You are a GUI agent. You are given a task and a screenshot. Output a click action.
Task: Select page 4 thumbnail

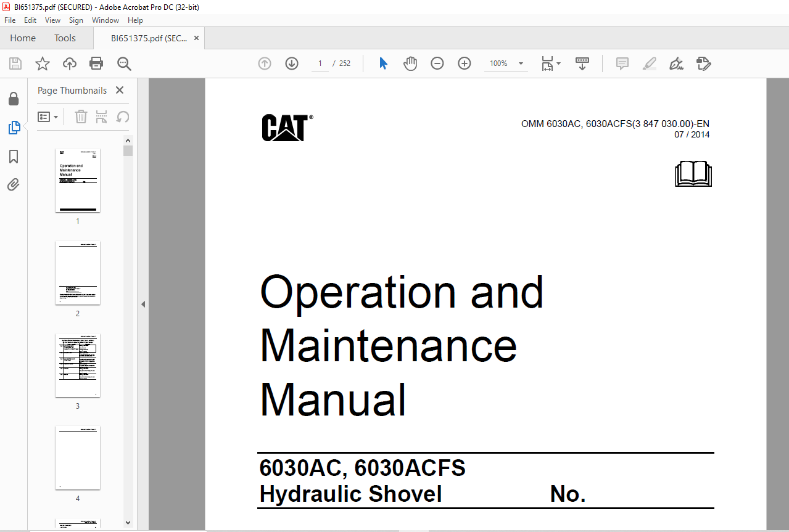[78, 457]
